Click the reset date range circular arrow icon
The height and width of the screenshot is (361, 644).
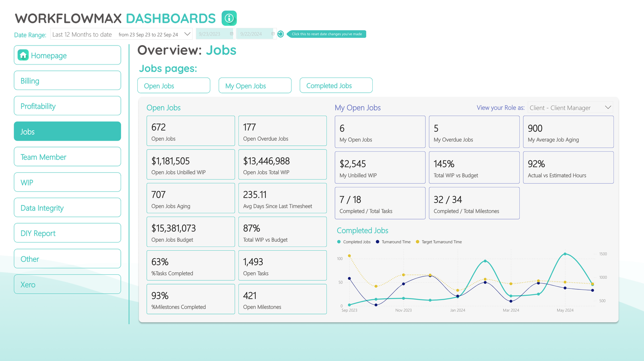pos(281,34)
